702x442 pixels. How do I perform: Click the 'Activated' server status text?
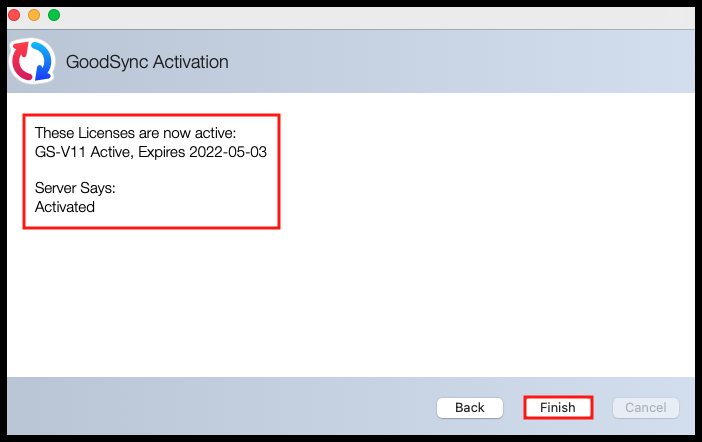point(65,207)
